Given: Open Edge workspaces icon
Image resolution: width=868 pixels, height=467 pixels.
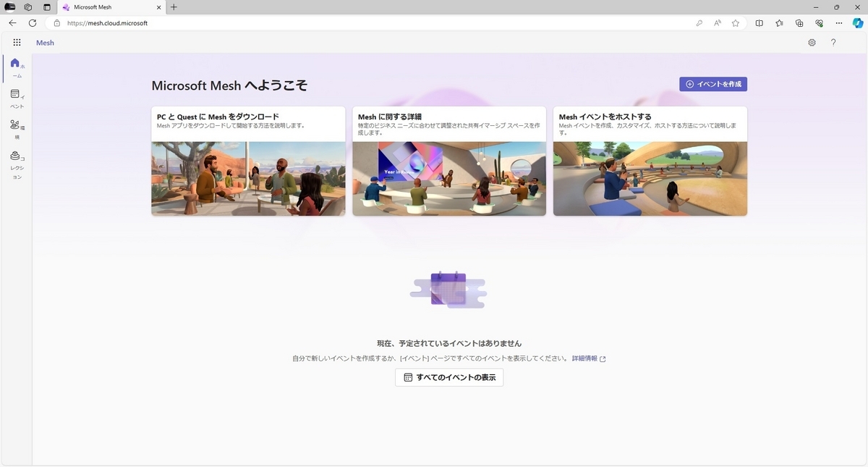Looking at the screenshot, I should [x=28, y=7].
